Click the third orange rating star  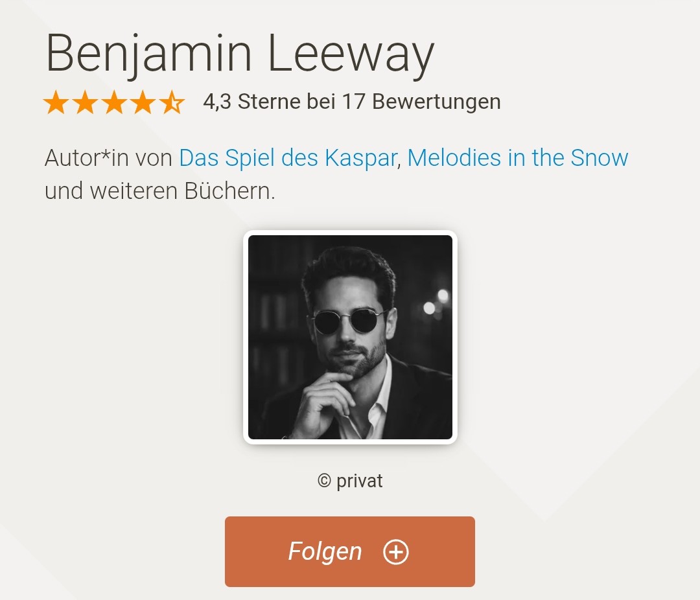[114, 102]
